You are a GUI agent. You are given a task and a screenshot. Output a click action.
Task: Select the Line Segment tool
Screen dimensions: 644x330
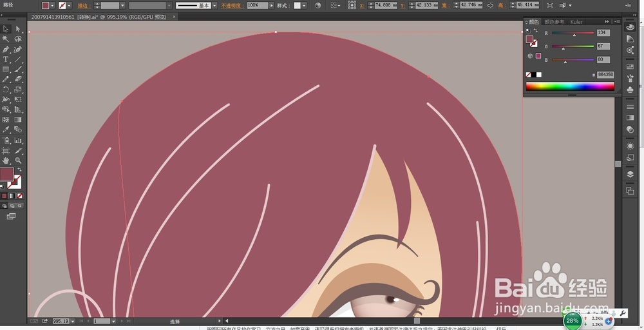(18, 59)
